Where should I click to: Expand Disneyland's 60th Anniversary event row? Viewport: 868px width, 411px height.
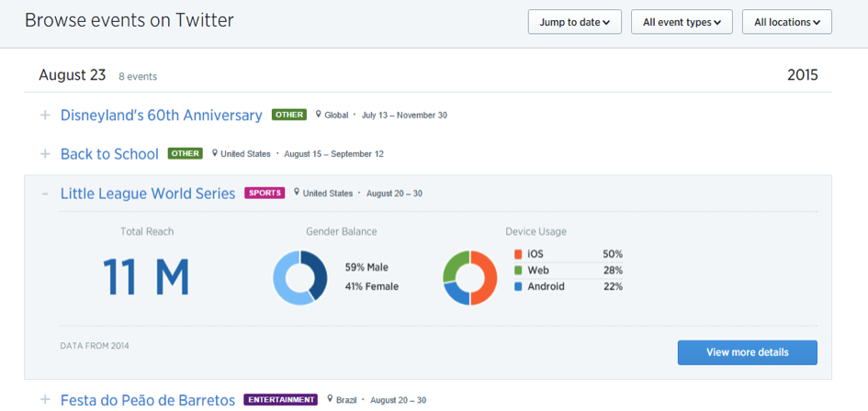coord(44,116)
